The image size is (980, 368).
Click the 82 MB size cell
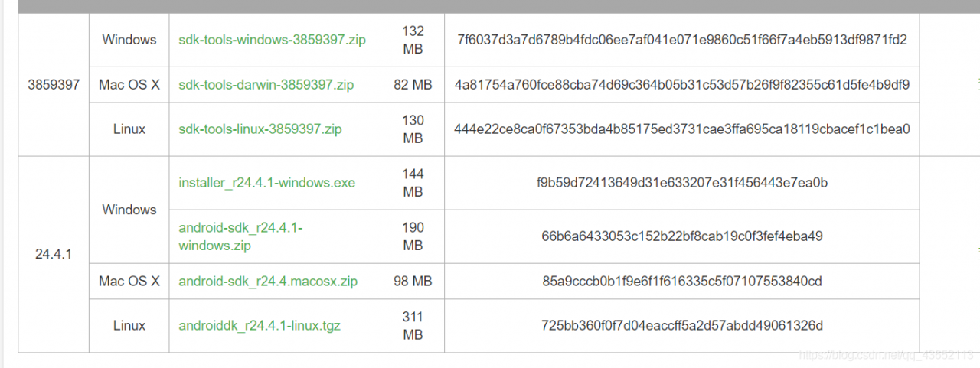[x=413, y=85]
